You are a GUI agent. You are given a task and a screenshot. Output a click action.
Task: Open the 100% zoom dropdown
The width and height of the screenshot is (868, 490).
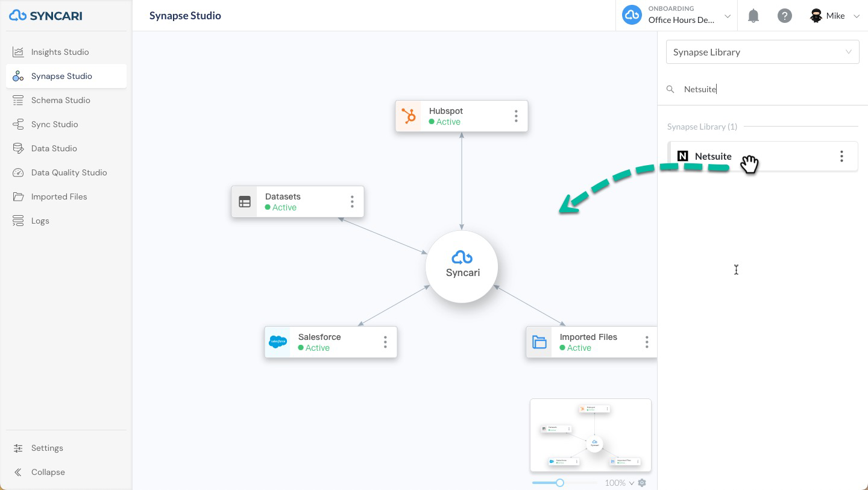tap(620, 483)
